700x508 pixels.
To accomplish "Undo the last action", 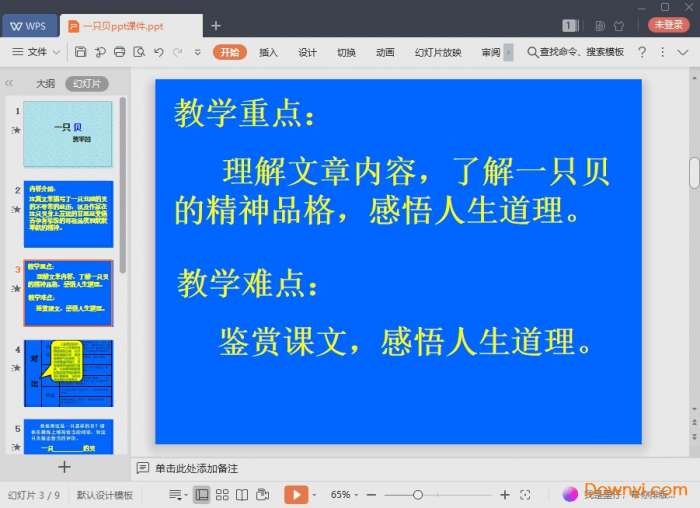I will (158, 52).
